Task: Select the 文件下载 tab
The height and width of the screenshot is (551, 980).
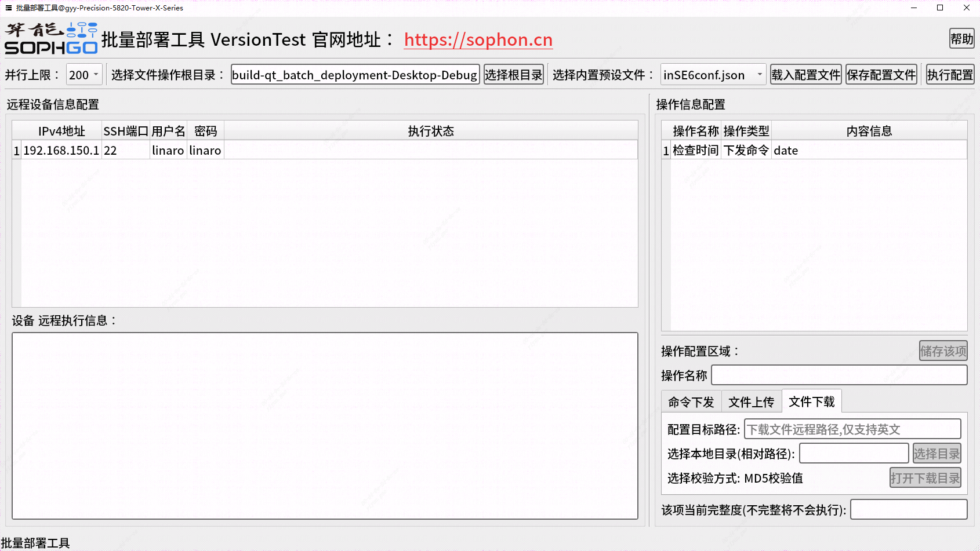Action: 811,402
